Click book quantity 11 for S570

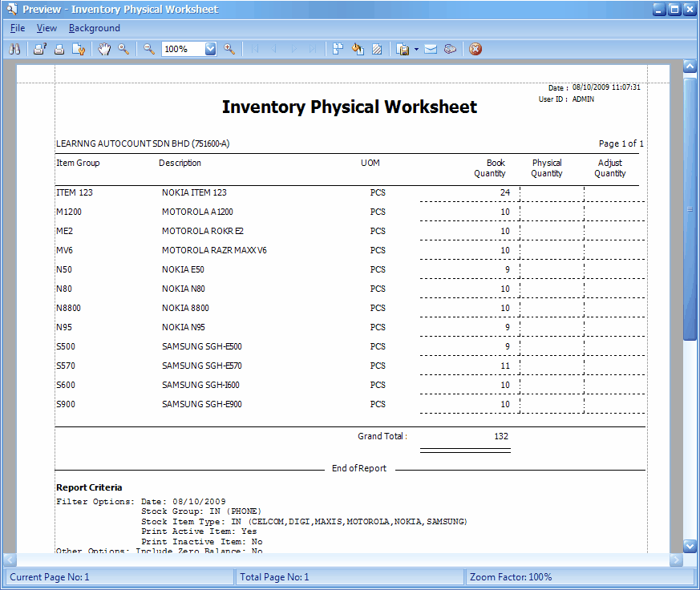pyautogui.click(x=505, y=365)
